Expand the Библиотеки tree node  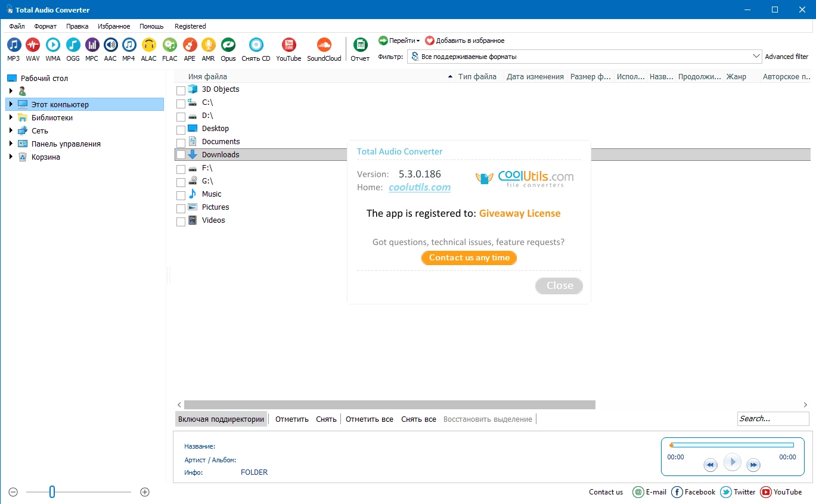click(x=11, y=117)
